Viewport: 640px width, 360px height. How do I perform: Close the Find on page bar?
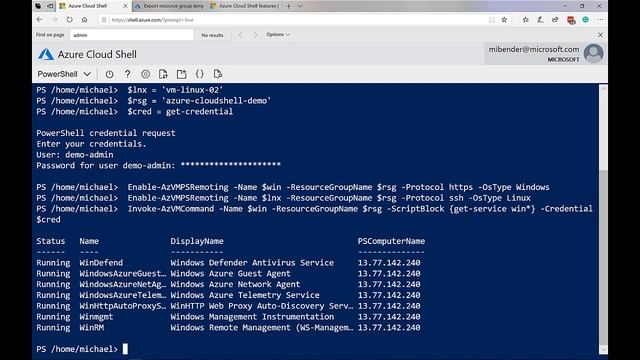pos(600,35)
